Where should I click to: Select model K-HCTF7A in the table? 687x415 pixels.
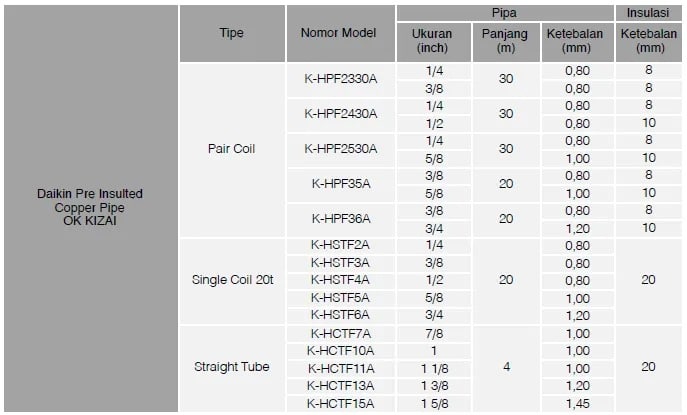tap(340, 332)
